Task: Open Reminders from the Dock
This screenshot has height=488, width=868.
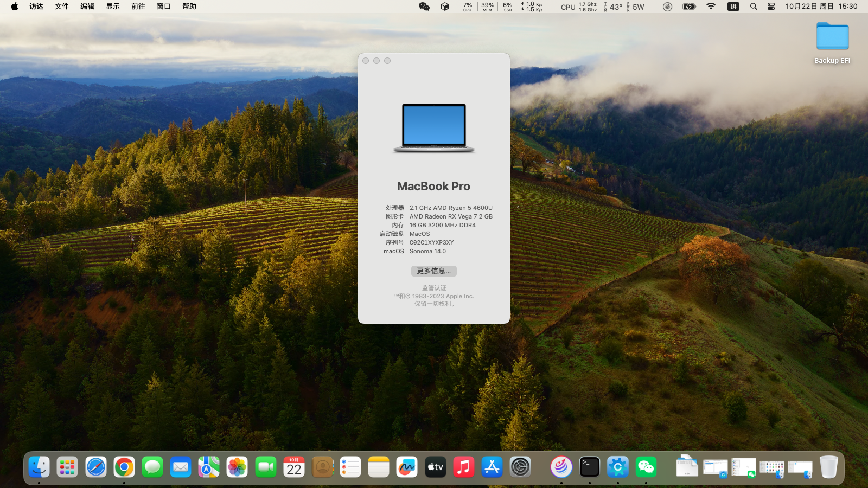Action: pyautogui.click(x=350, y=467)
